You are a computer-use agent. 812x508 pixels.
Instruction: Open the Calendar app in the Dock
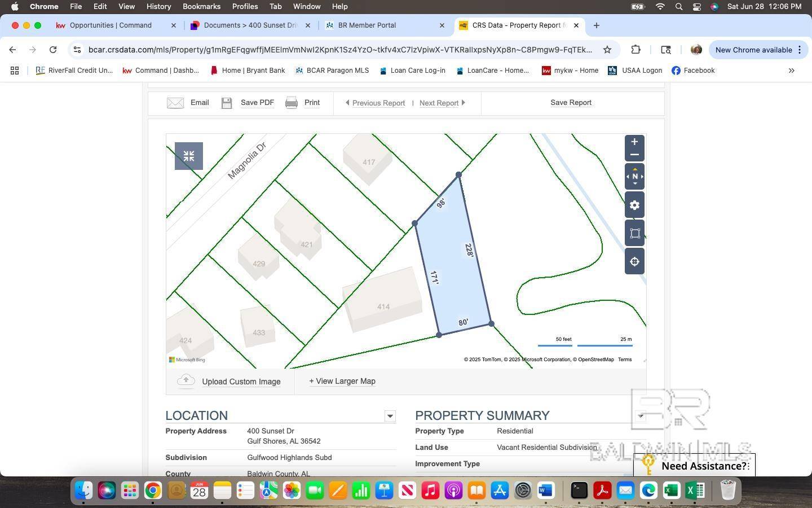coord(199,490)
